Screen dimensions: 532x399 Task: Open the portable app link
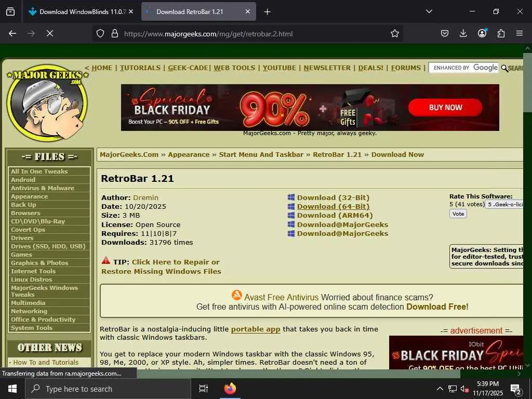pos(256,329)
